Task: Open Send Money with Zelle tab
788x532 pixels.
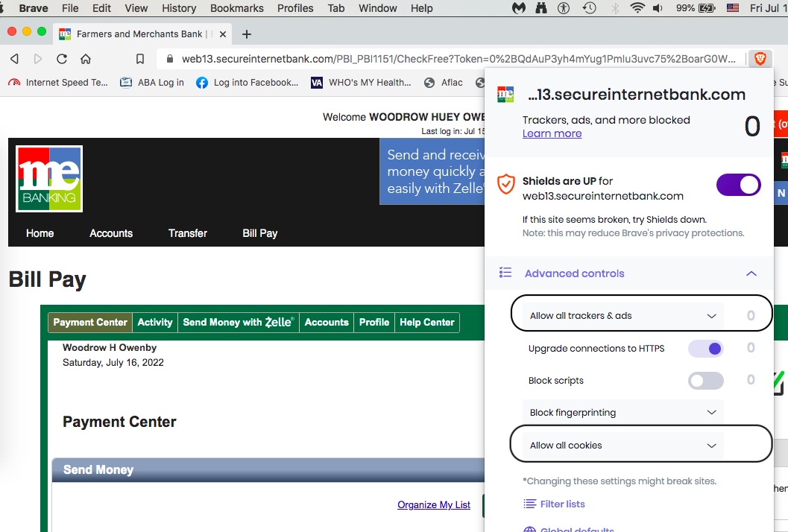Action: (239, 323)
